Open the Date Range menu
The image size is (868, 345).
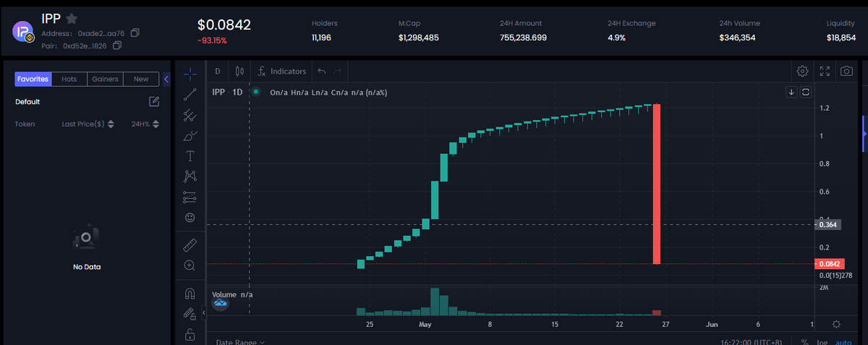(240, 341)
